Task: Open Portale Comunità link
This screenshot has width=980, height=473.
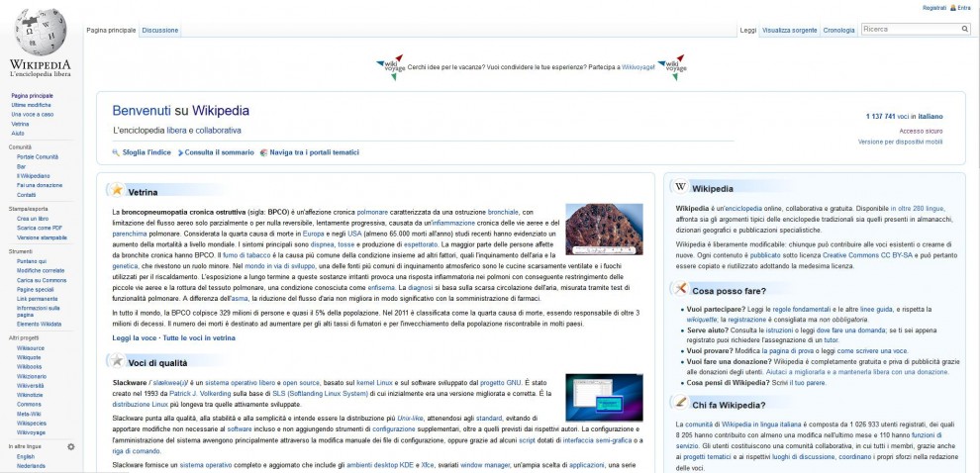Action: [x=38, y=156]
